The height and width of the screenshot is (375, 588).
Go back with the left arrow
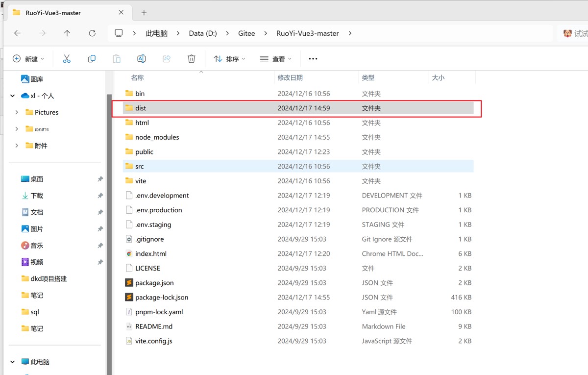pos(17,33)
